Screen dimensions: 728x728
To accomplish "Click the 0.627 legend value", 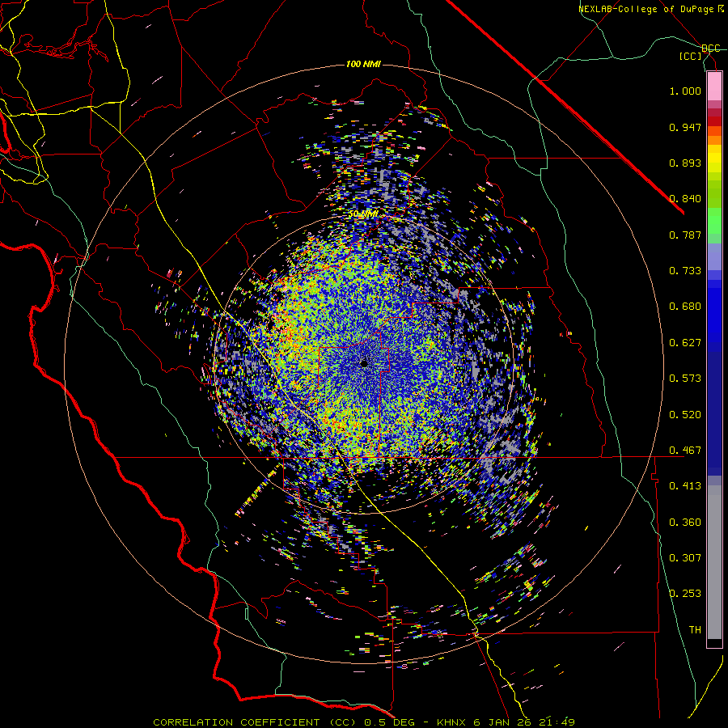I will point(685,343).
